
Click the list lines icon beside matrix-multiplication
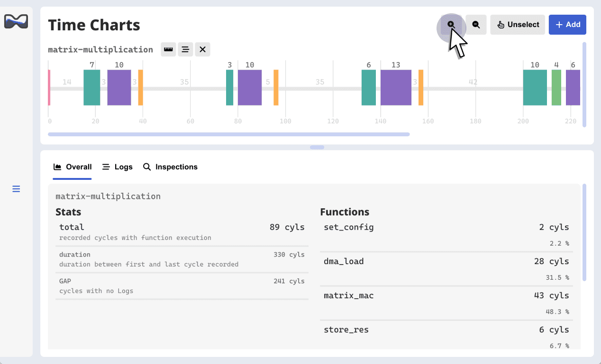click(x=185, y=49)
